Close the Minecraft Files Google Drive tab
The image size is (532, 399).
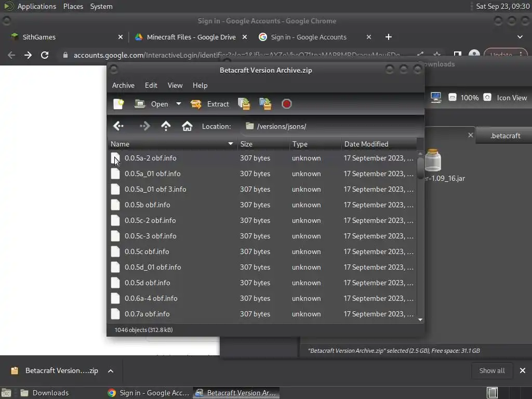[x=245, y=37]
